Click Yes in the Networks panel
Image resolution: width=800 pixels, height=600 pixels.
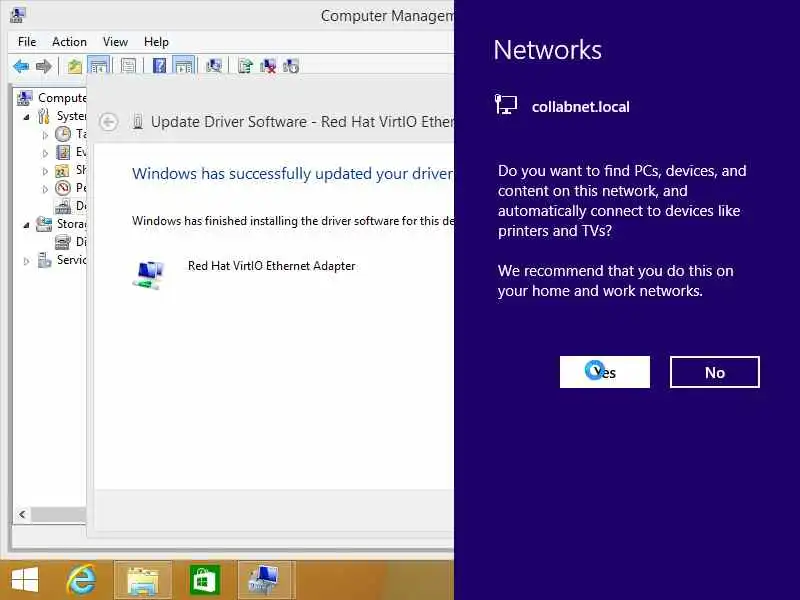pos(605,372)
